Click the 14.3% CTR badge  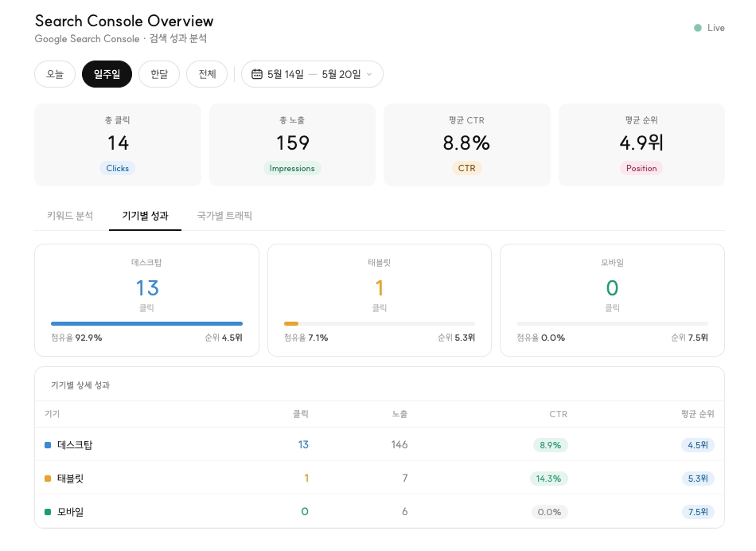(548, 479)
